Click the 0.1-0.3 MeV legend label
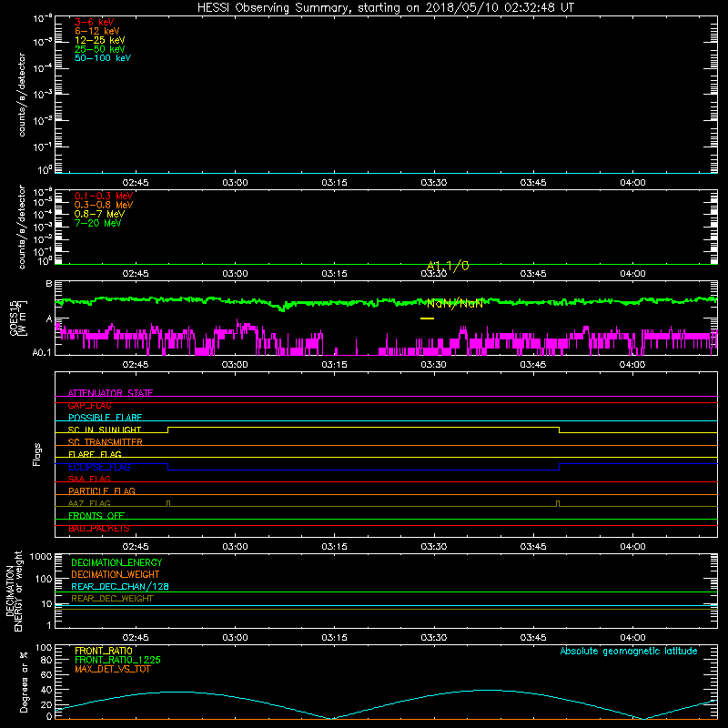Screen dimensions: 728x728 pyautogui.click(x=104, y=196)
